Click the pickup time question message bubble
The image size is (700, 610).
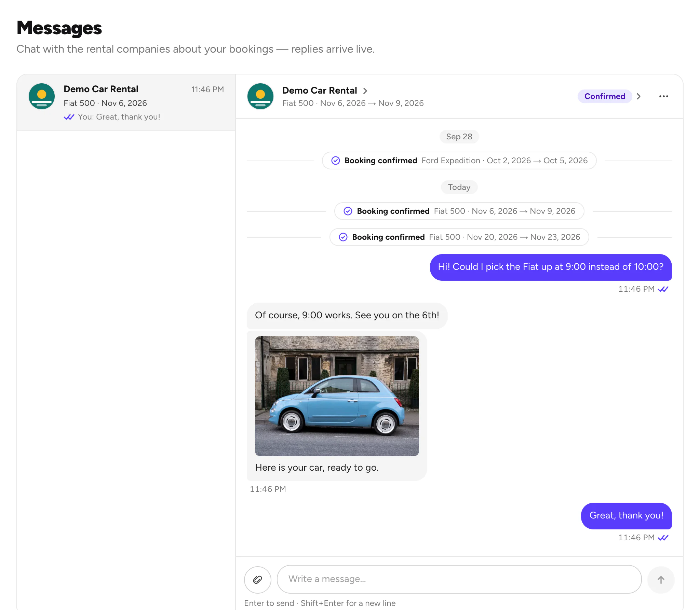pyautogui.click(x=551, y=267)
